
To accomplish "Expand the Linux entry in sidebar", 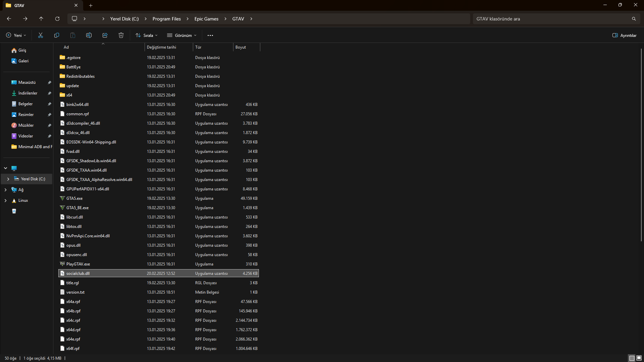I will 5,200.
